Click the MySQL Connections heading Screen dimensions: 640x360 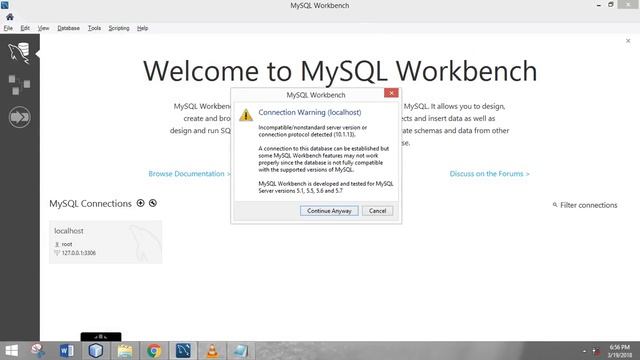[90, 203]
